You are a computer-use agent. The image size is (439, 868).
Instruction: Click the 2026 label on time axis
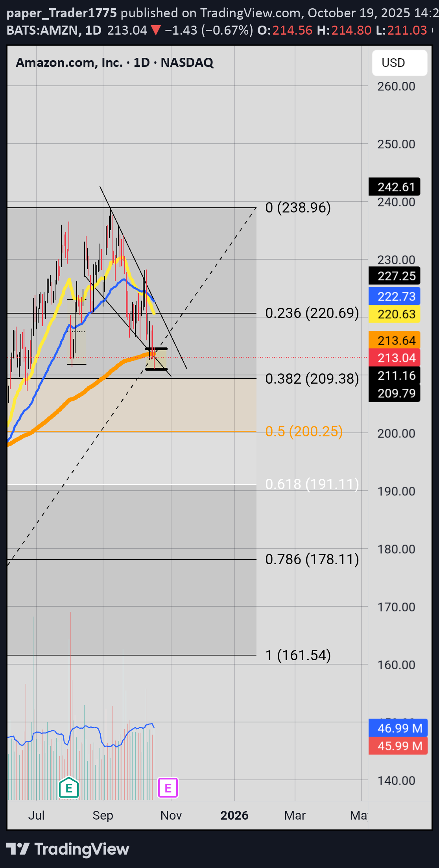234,815
